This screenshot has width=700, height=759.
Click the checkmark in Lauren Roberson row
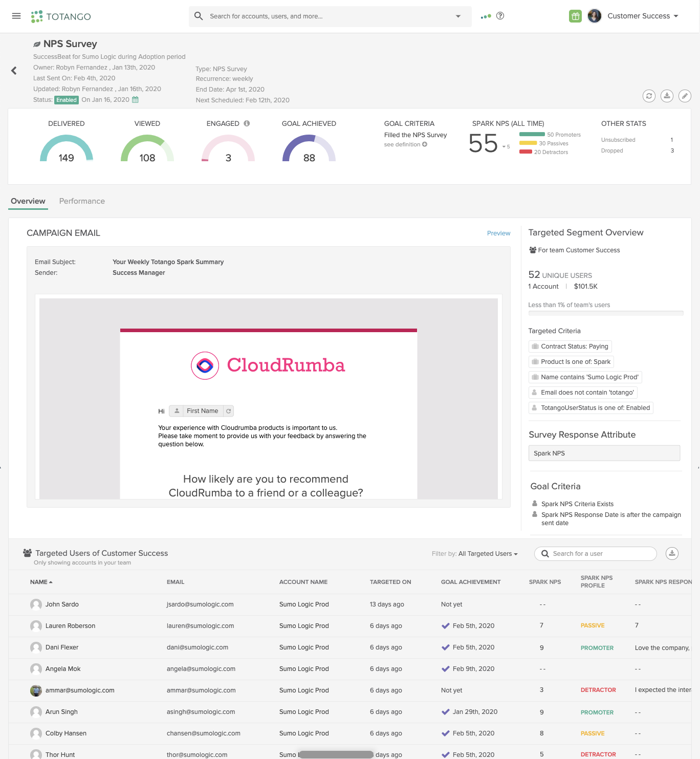coord(446,625)
